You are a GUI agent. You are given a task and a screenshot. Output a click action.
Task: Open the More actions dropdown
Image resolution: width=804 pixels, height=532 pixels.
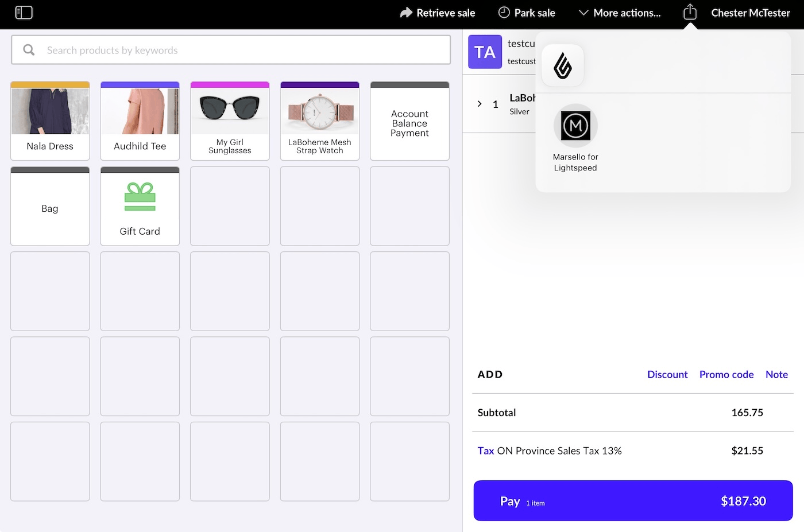(x=619, y=13)
